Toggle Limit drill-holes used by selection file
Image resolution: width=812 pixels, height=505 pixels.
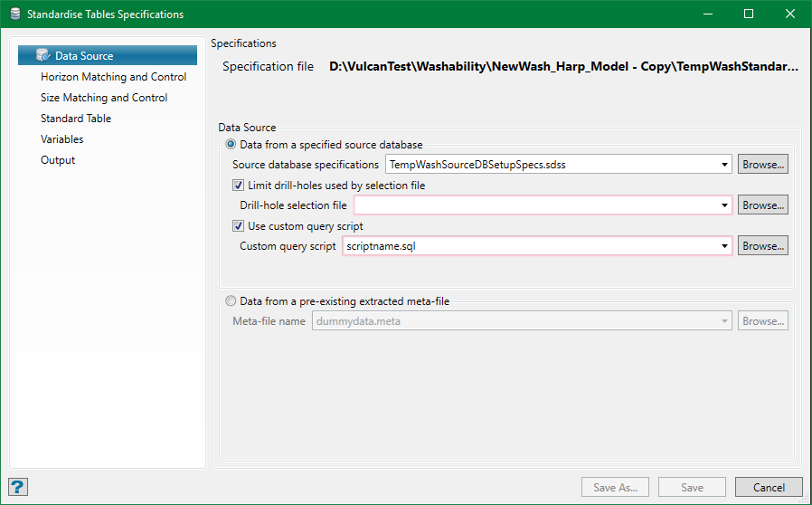239,186
